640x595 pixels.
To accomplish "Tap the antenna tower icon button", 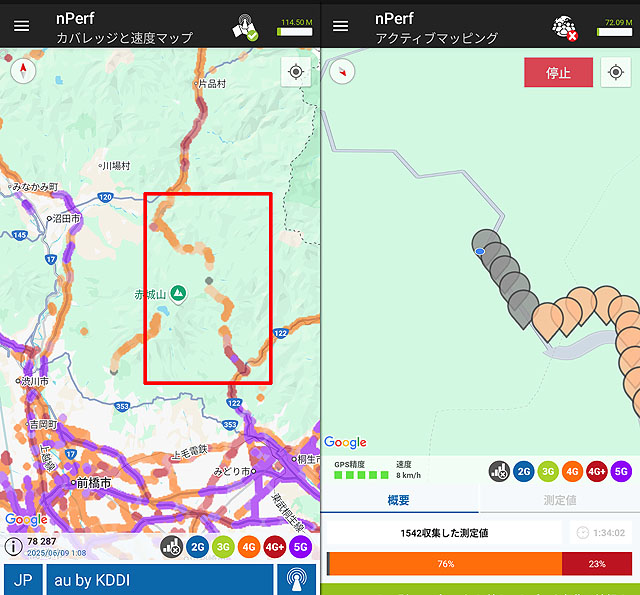I will [x=297, y=580].
